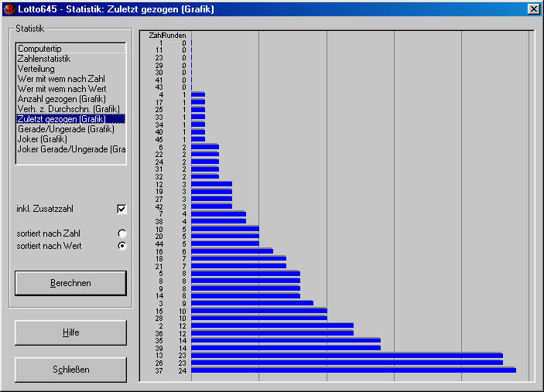Click the bar for number 38 (4 rounds)
Image resolution: width=544 pixels, height=392 pixels.
pos(218,221)
